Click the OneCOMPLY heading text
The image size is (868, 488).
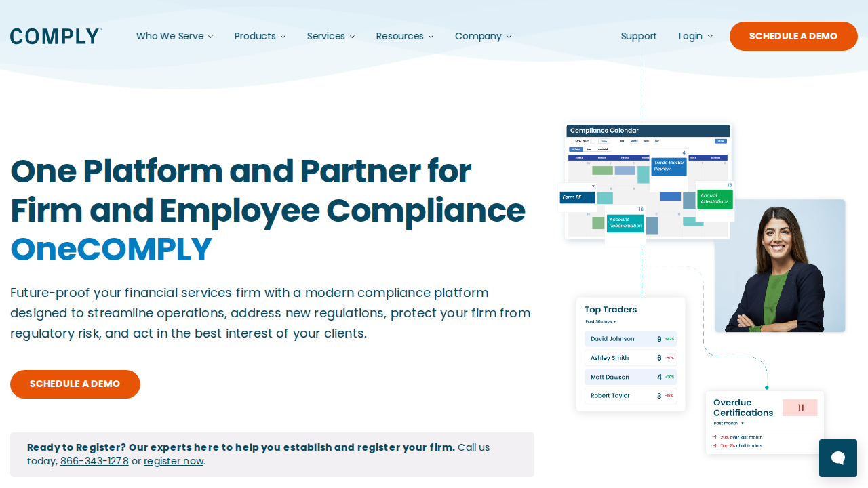click(x=111, y=249)
